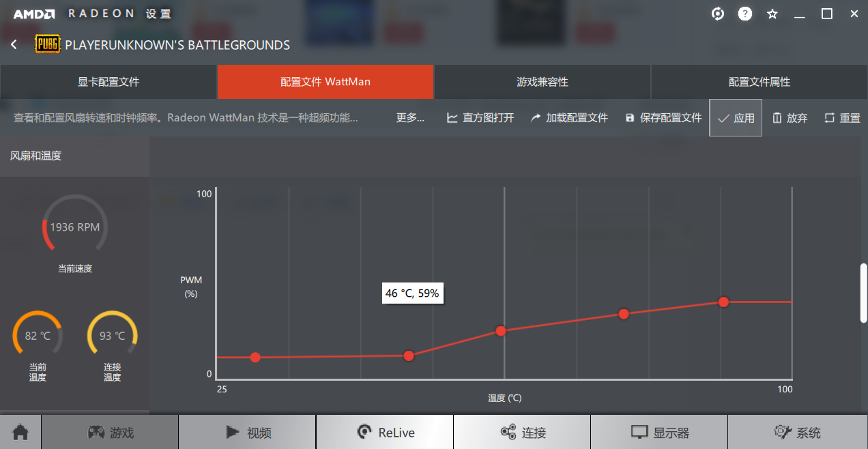Image resolution: width=868 pixels, height=449 pixels.
Task: Select the third fan curve point
Action: coord(501,331)
